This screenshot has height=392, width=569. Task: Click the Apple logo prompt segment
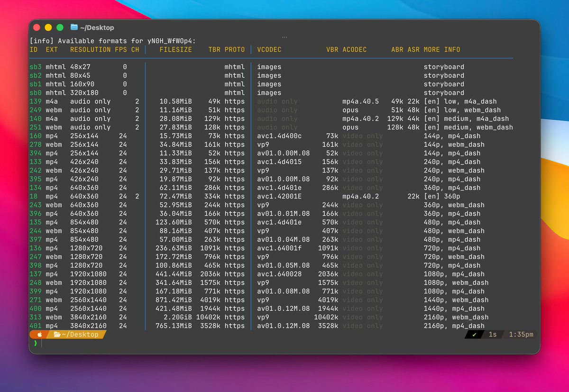(40, 335)
